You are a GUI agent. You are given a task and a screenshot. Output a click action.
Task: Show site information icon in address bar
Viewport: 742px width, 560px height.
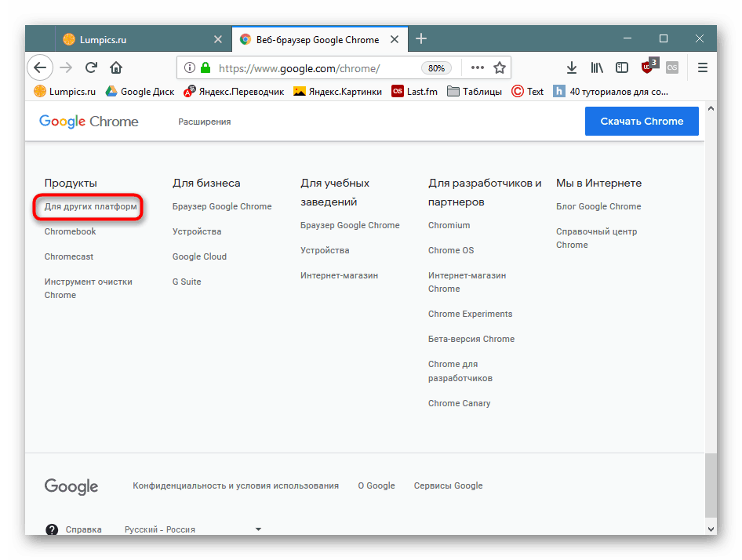tap(189, 67)
